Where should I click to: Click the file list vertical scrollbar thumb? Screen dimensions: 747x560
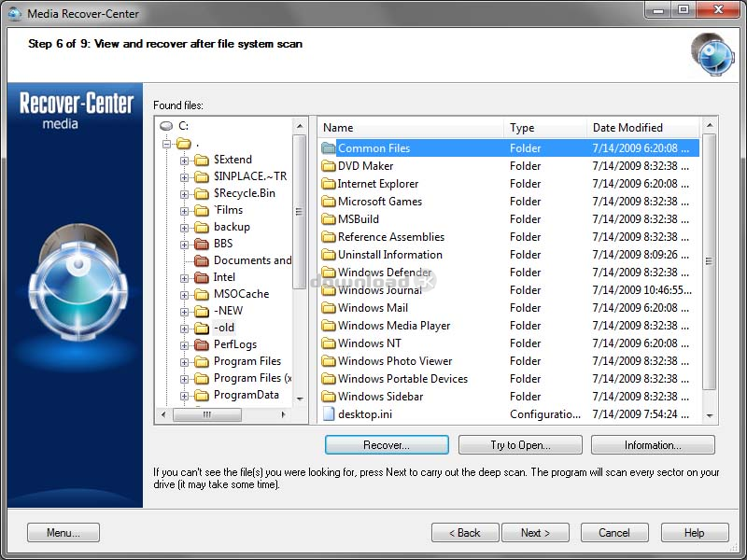pyautogui.click(x=709, y=261)
